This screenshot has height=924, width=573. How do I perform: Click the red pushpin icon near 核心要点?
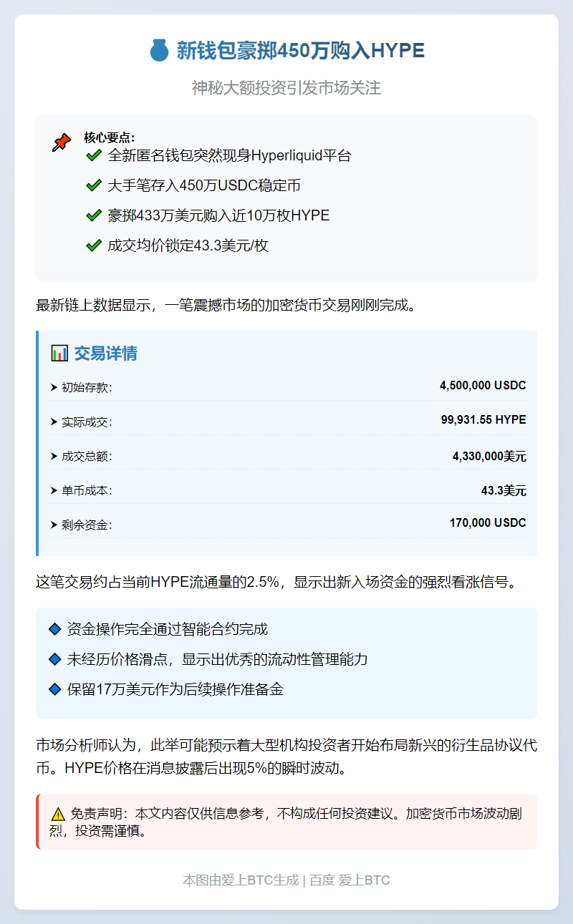click(x=62, y=142)
